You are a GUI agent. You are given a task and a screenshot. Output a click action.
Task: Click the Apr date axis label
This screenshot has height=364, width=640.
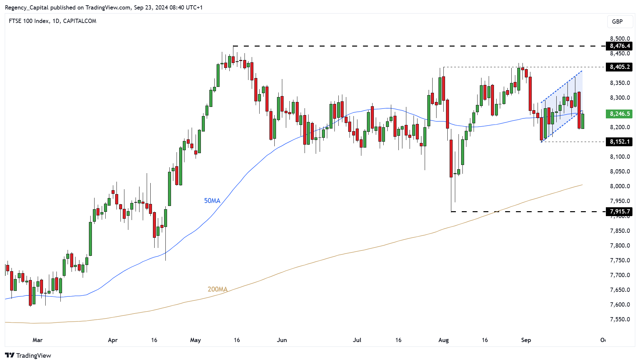[x=113, y=340]
